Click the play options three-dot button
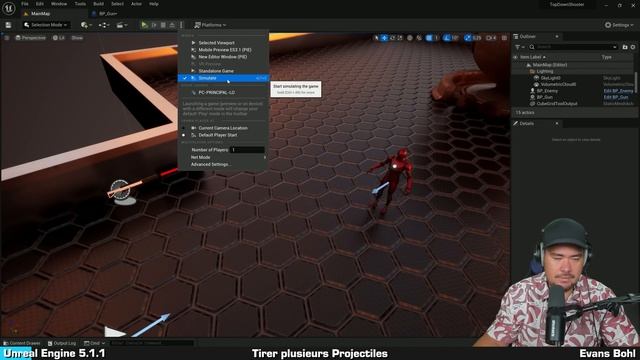This screenshot has height=360, width=640. pyautogui.click(x=182, y=25)
